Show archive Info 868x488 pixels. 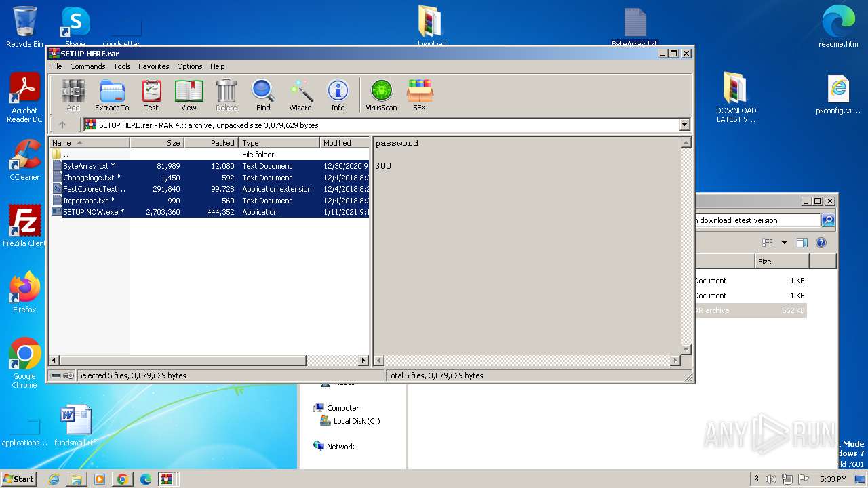(x=338, y=95)
